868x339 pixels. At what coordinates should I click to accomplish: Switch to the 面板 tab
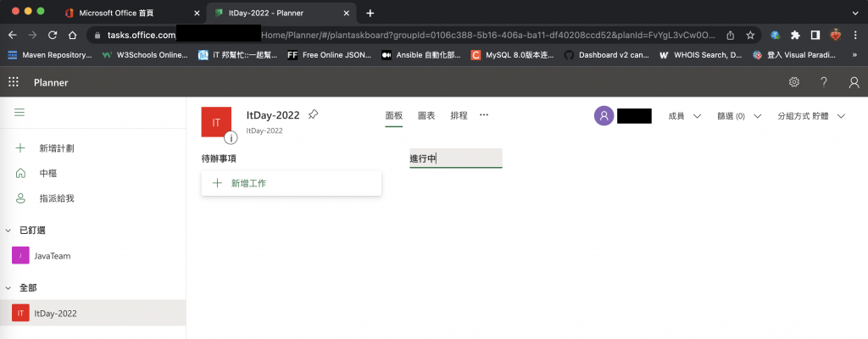click(x=393, y=116)
